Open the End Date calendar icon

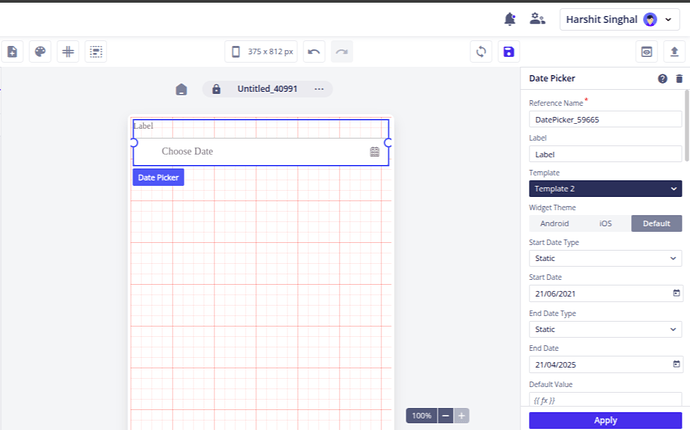676,364
